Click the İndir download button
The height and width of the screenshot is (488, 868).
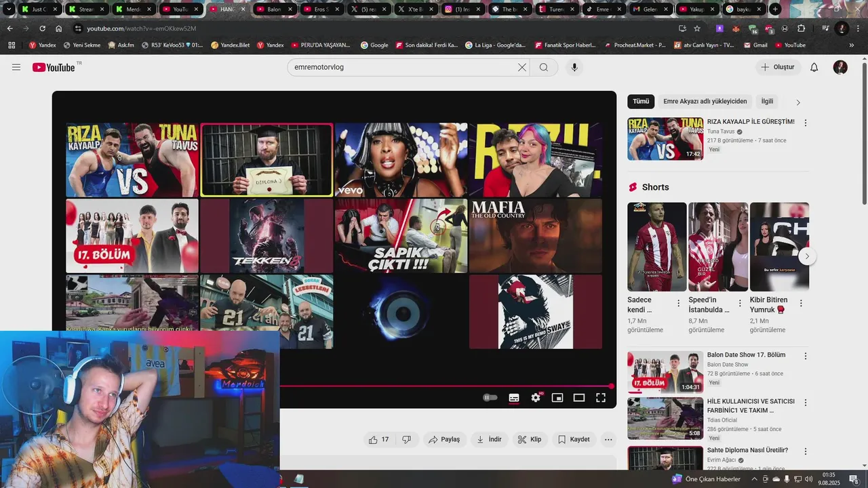pyautogui.click(x=489, y=439)
